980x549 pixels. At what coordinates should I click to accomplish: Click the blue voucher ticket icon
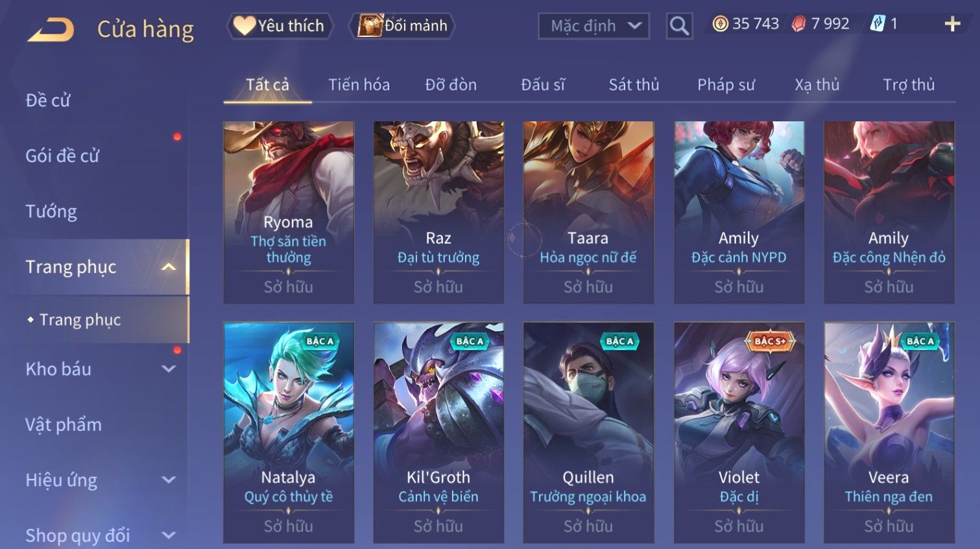pos(878,24)
